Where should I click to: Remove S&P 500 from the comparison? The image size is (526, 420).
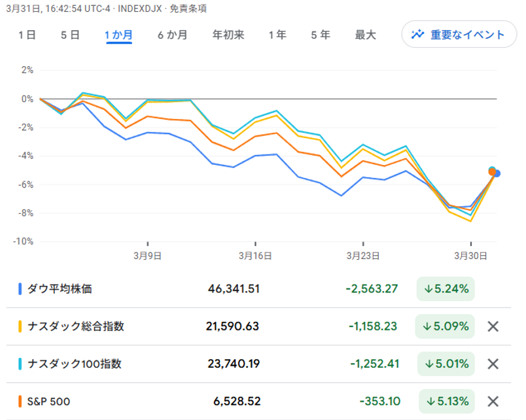coord(494,401)
